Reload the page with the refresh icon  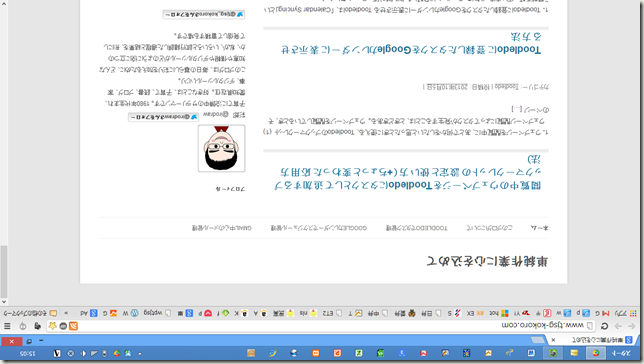(605, 326)
